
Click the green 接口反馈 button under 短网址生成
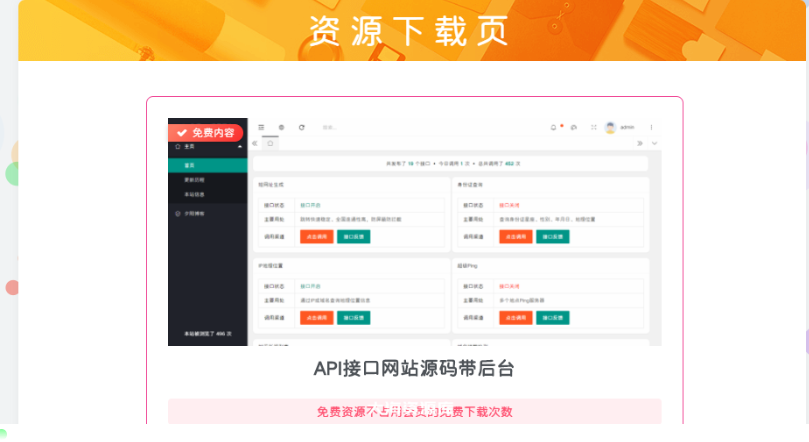[353, 237]
